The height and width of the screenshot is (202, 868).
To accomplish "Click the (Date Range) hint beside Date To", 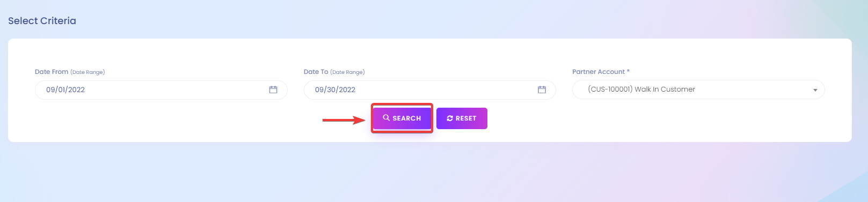I will coord(347,72).
